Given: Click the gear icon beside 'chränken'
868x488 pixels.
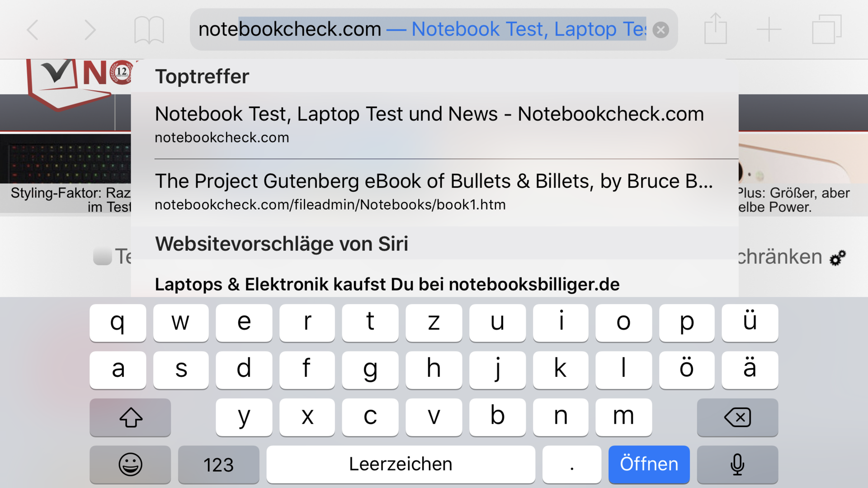Looking at the screenshot, I should pos(837,258).
